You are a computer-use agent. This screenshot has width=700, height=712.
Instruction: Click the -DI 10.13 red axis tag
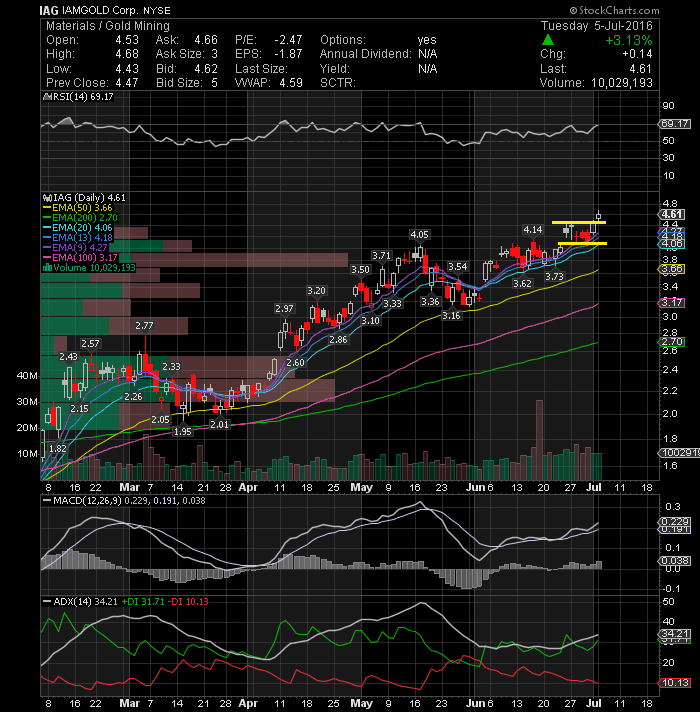pos(675,683)
